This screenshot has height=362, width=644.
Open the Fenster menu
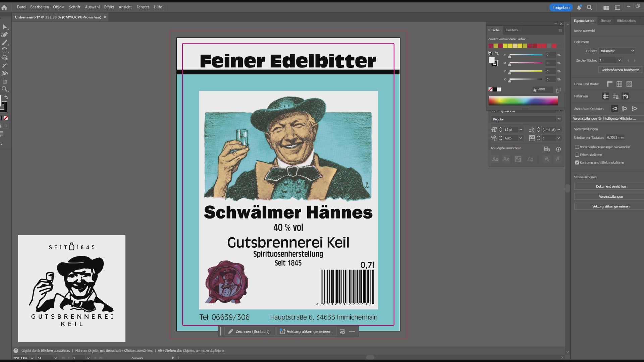tap(143, 7)
